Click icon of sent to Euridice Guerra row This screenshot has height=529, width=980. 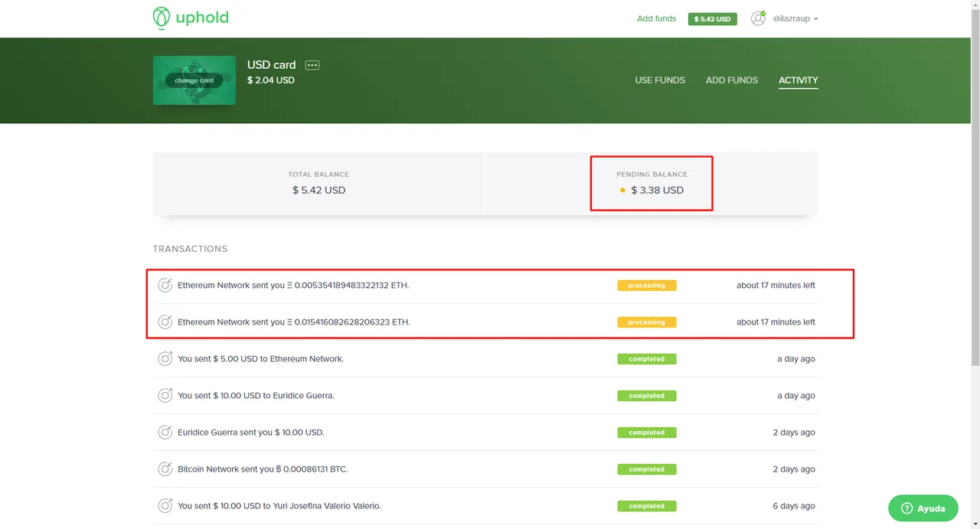(x=165, y=396)
